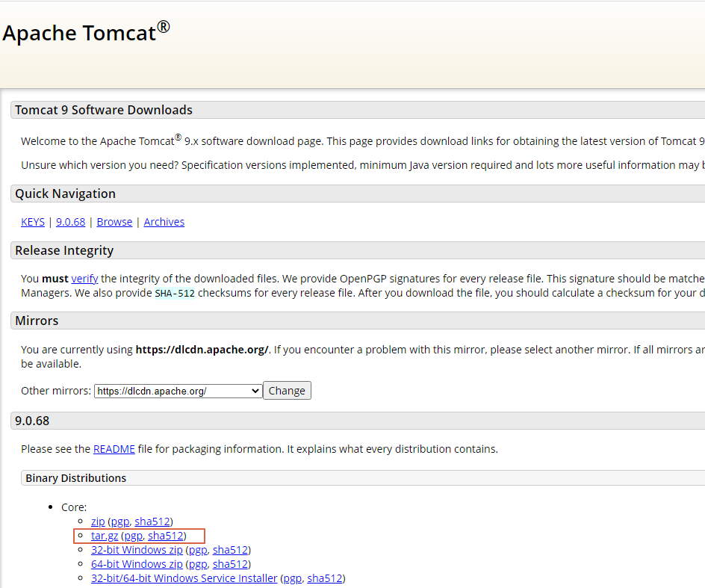
Task: Open the KEYS link
Action: [33, 222]
